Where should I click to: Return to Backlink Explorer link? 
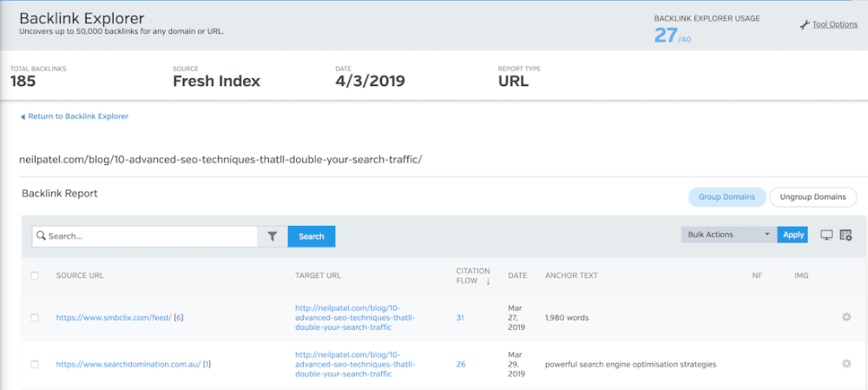(x=78, y=116)
